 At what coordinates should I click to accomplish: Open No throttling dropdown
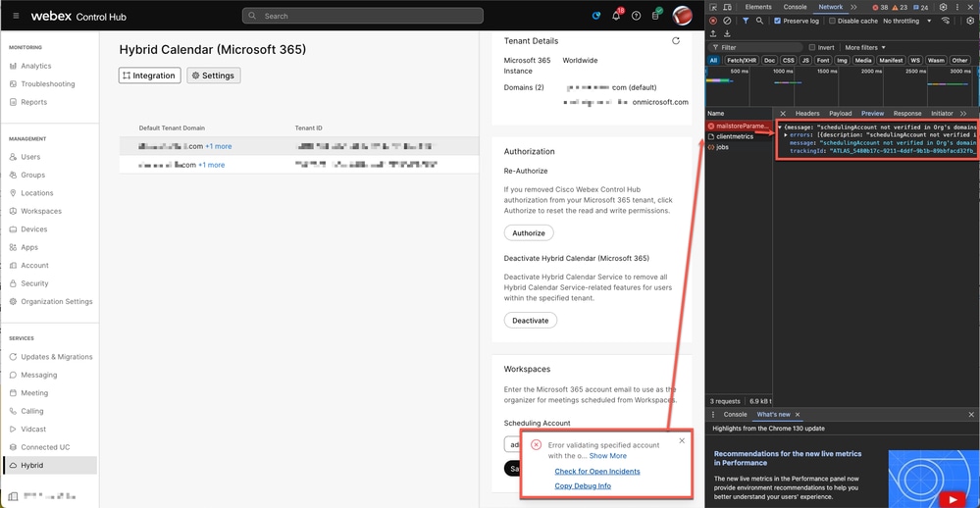[x=906, y=21]
